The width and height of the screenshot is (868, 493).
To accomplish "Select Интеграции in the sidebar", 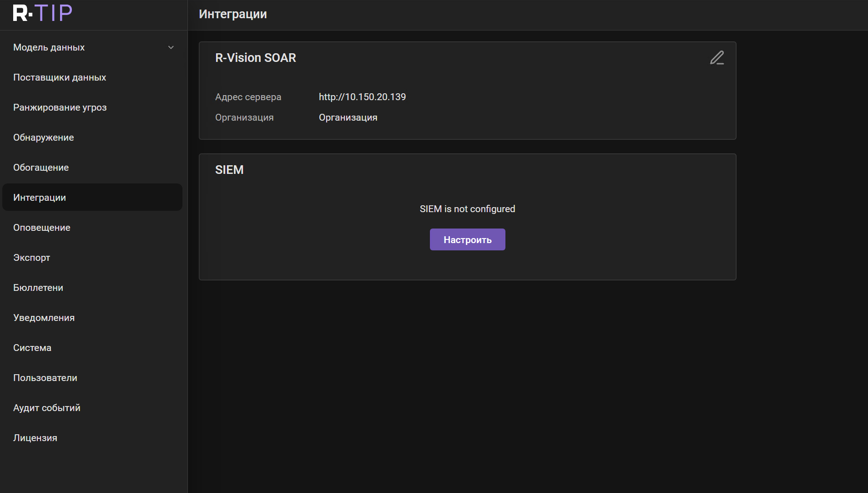I will click(39, 197).
